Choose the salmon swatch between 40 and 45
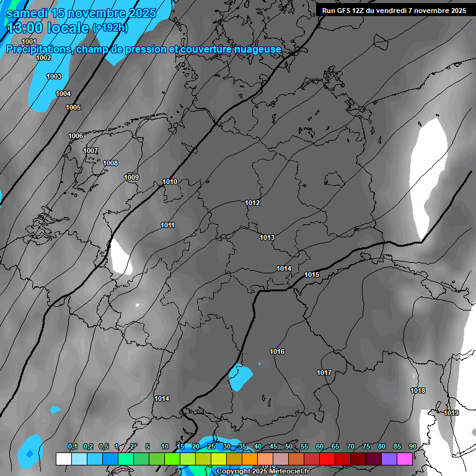 coord(265,459)
